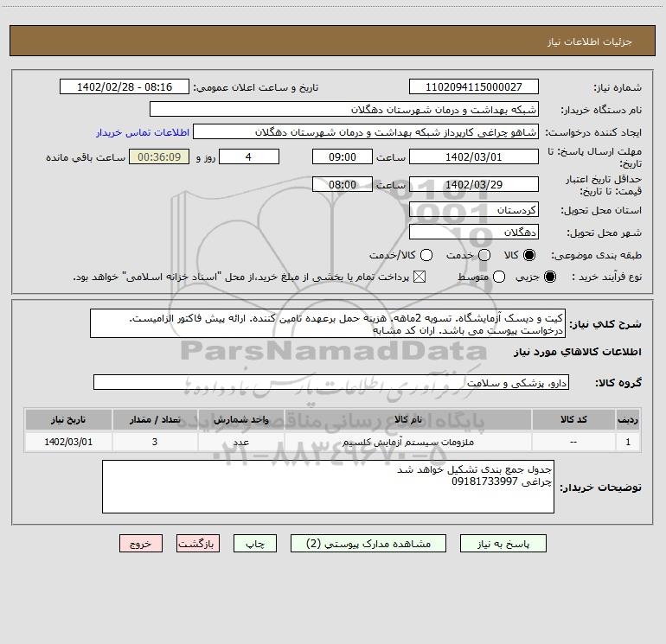
Task: Click the 'پاسخ به نیاز' button
Action: coord(503,544)
